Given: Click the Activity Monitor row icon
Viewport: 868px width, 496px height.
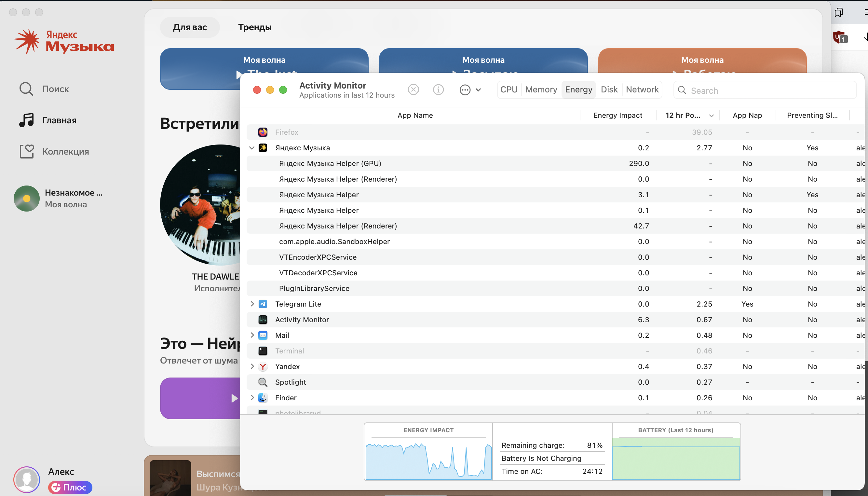Looking at the screenshot, I should [263, 320].
